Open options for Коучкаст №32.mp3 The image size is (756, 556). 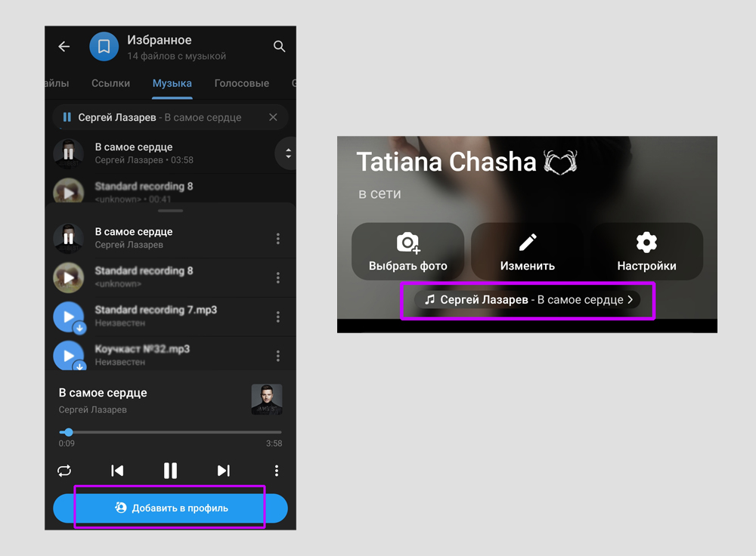click(277, 356)
